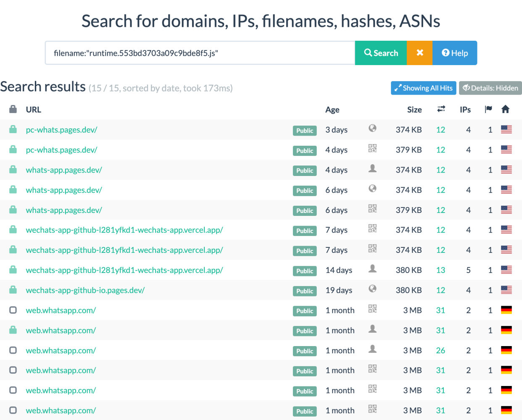Click the Public badge in the 19 days row

click(x=305, y=291)
